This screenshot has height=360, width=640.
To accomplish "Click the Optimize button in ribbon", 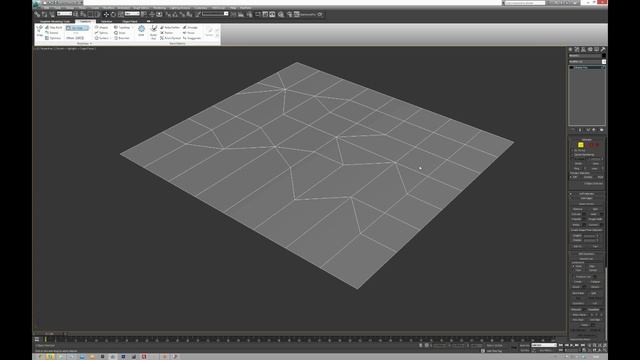I will pos(53,38).
